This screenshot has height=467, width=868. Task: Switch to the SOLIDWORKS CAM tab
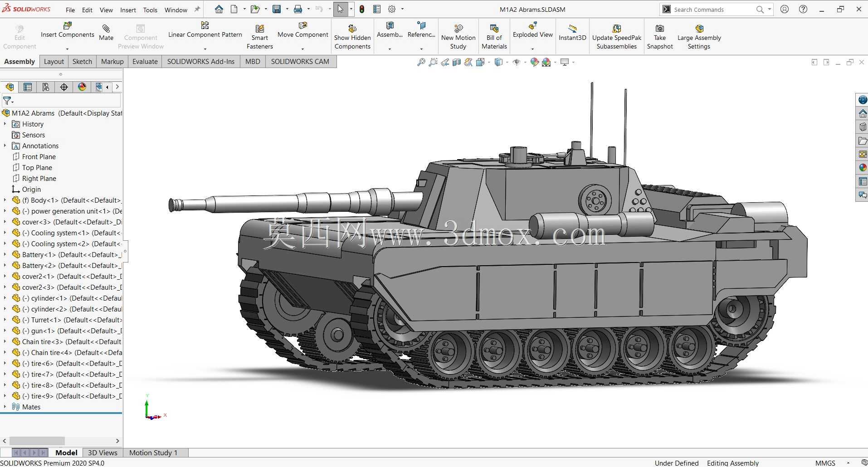(x=300, y=62)
